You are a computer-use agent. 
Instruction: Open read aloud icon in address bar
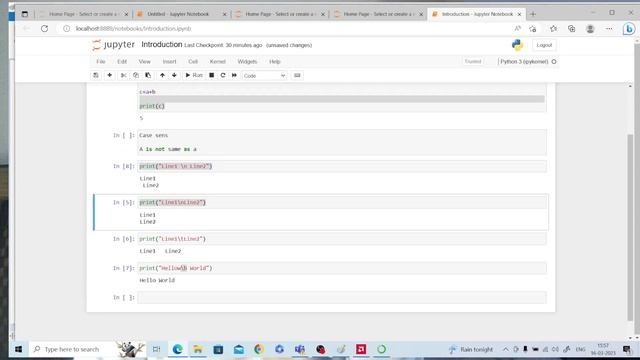pos(518,29)
